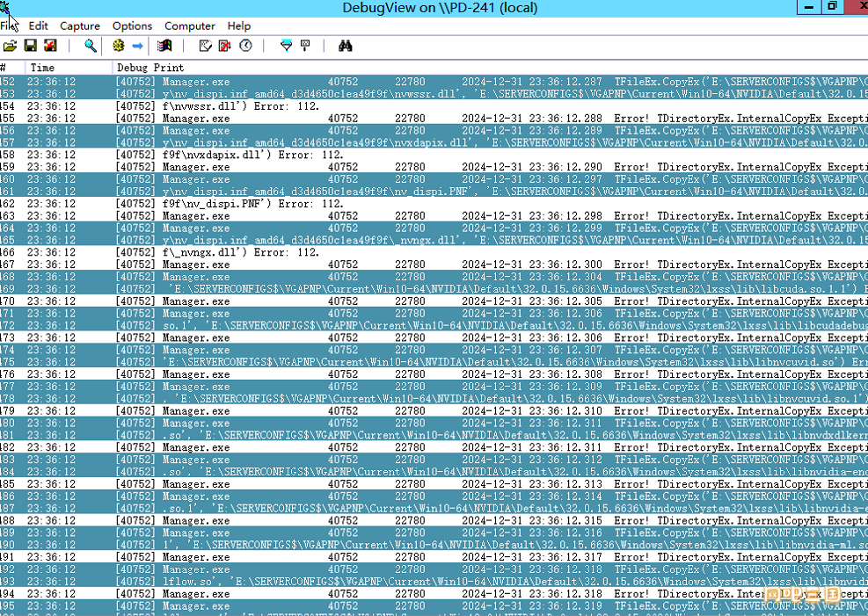
Task: Click the History Depth icon next to funnel
Action: pos(305,46)
